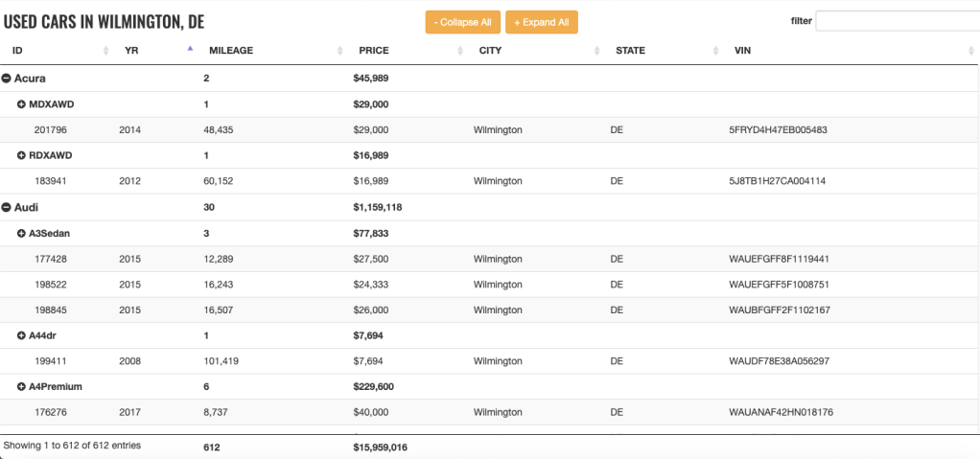Image resolution: width=980 pixels, height=459 pixels.
Task: Collapse the Acura group minus icon
Action: [x=7, y=79]
